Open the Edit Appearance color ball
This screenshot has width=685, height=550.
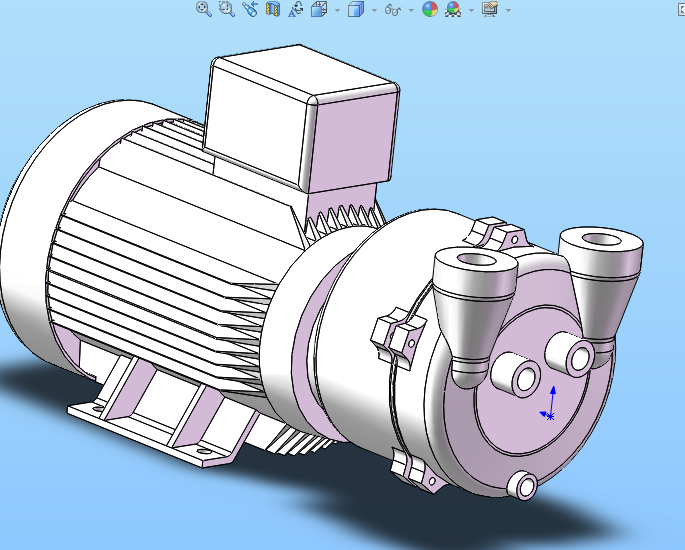(430, 9)
